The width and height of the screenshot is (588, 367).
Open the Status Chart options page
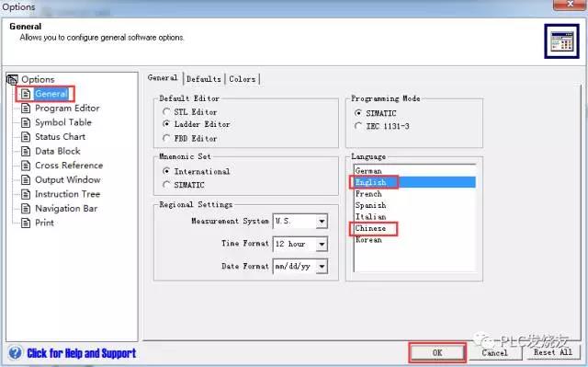pos(60,137)
